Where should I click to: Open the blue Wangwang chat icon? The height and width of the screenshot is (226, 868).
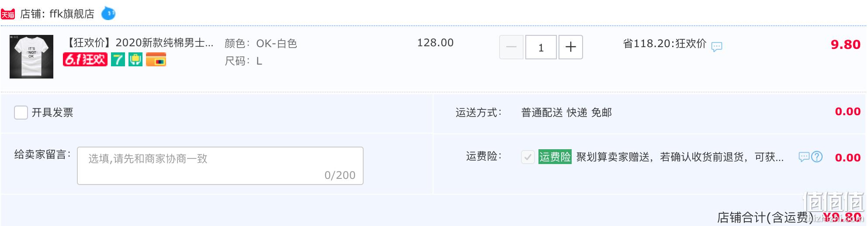(x=108, y=14)
